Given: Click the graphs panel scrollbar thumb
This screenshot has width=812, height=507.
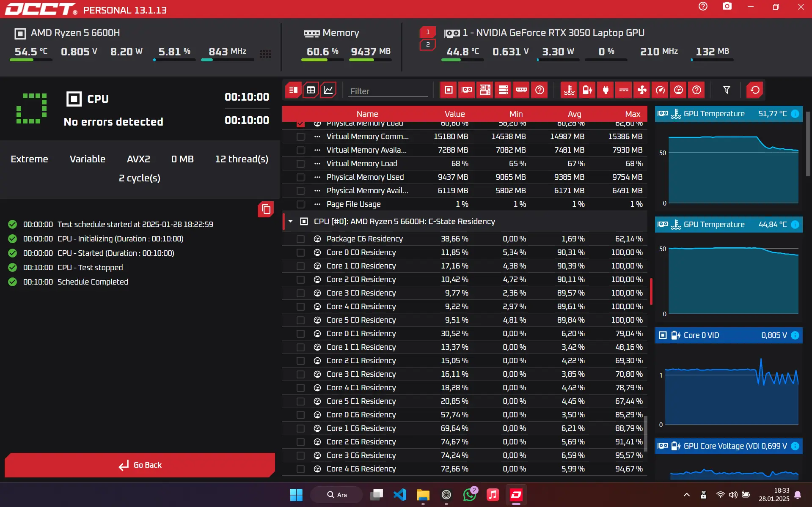Looking at the screenshot, I should coord(807,144).
